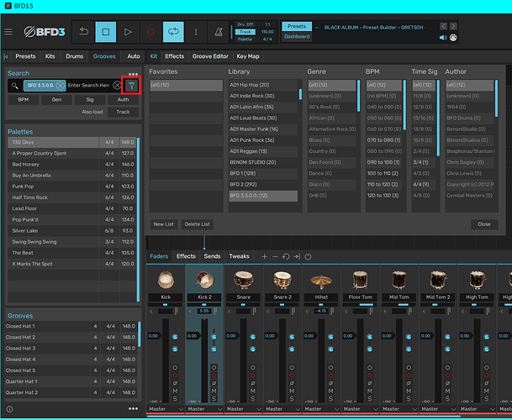
Task: Open High Tom channel Master output dropdown
Action: point(477,409)
